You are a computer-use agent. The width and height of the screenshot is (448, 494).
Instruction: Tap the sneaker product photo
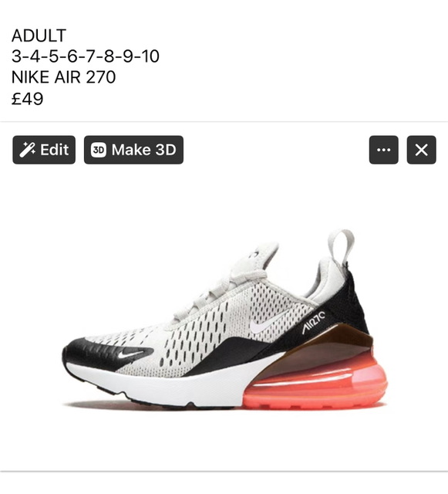tap(224, 320)
